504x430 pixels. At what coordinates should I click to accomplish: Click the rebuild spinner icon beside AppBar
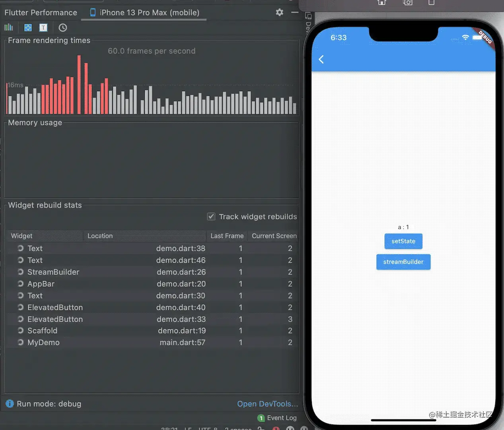tap(21, 284)
